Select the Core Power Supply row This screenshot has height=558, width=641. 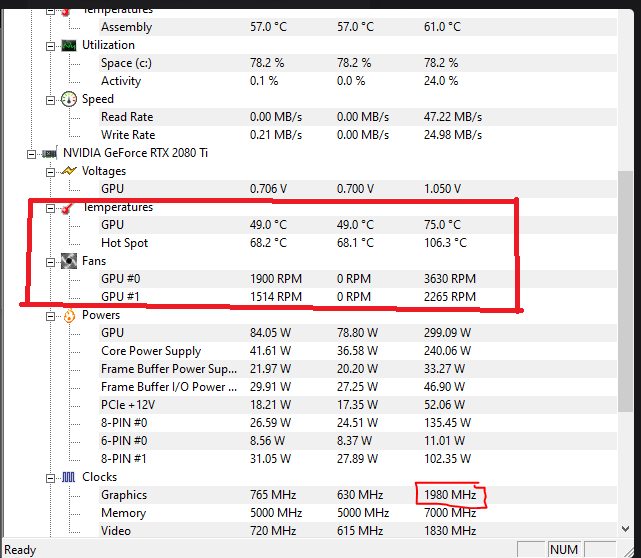tap(358, 351)
